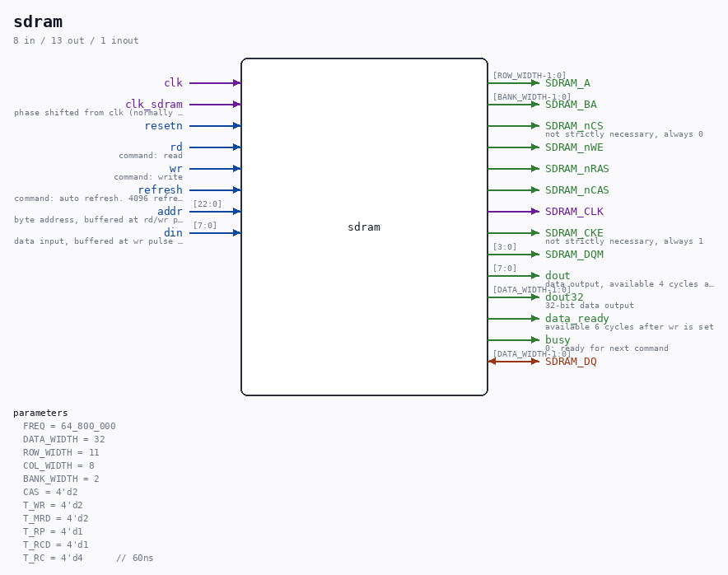Select the '8 in / 13 out / 1 inout' summary
The image size is (728, 575).
[x=76, y=40]
